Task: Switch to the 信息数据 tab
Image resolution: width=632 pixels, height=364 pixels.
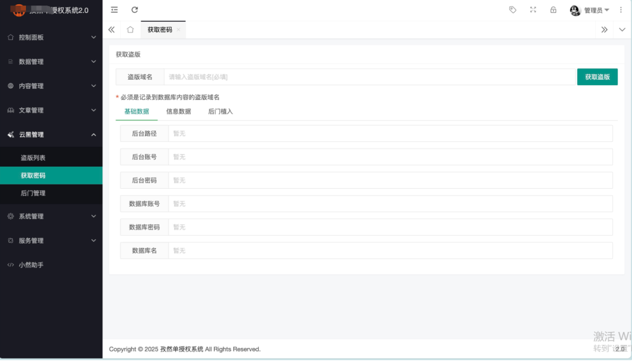Action: pyautogui.click(x=178, y=112)
